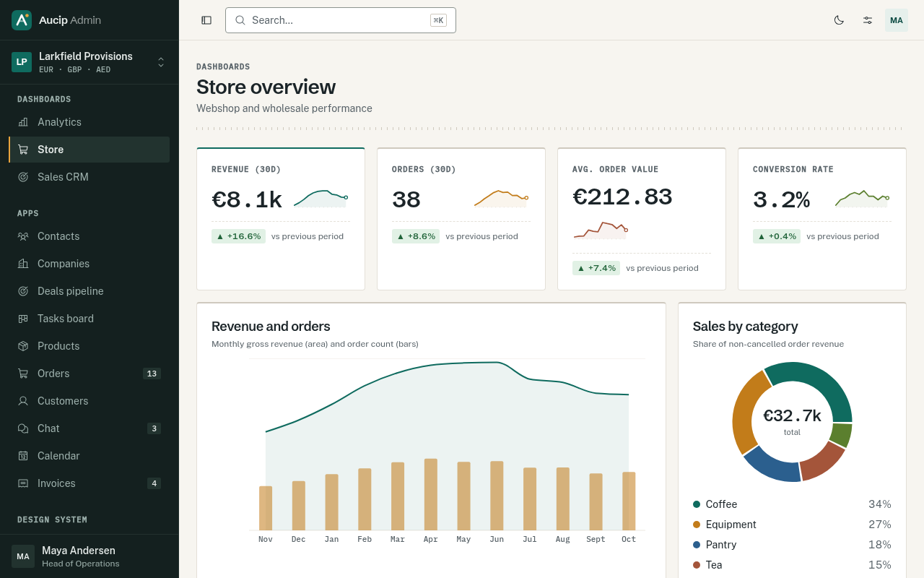
Task: Click the Chat bubble icon
Action: click(23, 428)
